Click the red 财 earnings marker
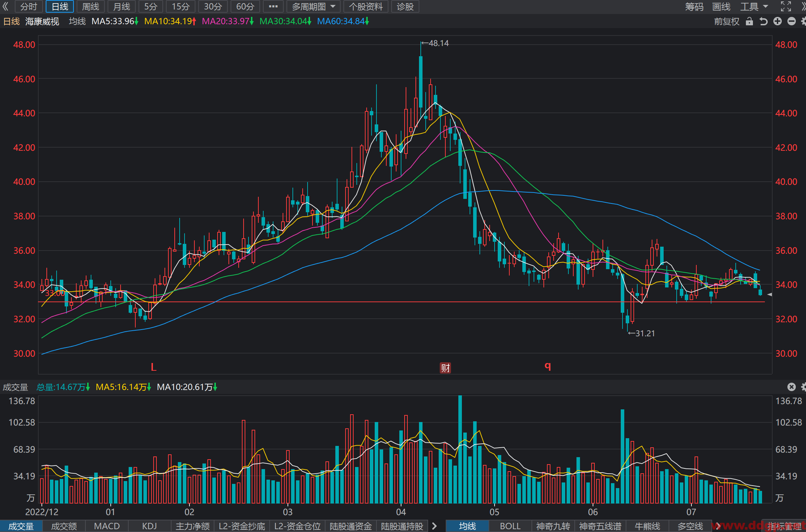Viewport: 806px width, 532px height. 445,368
